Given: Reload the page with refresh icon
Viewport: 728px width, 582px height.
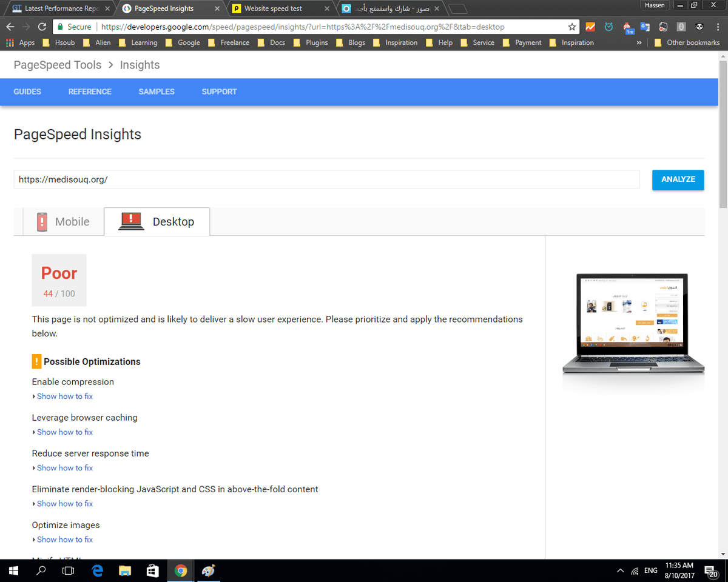Looking at the screenshot, I should 42,27.
